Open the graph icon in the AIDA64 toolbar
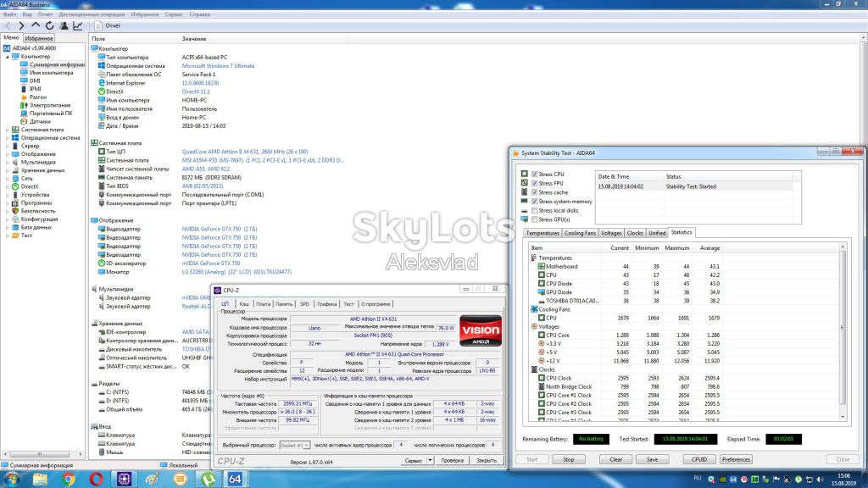 coord(78,25)
